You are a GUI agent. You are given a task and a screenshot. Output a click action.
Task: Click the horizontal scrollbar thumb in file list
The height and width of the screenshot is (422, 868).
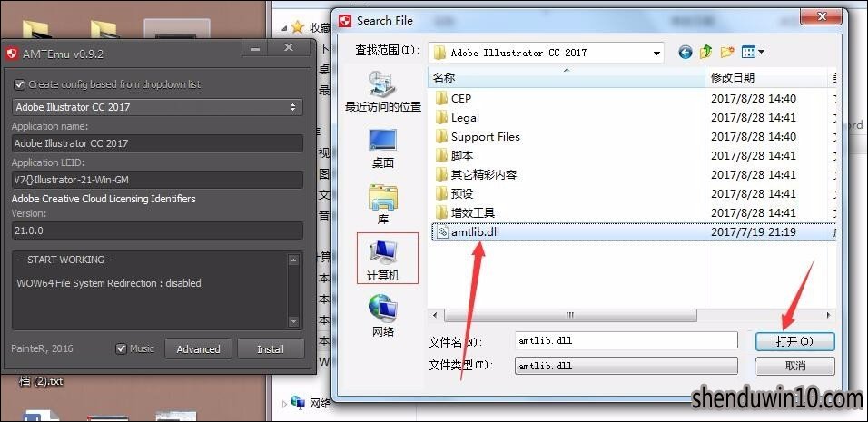click(570, 315)
